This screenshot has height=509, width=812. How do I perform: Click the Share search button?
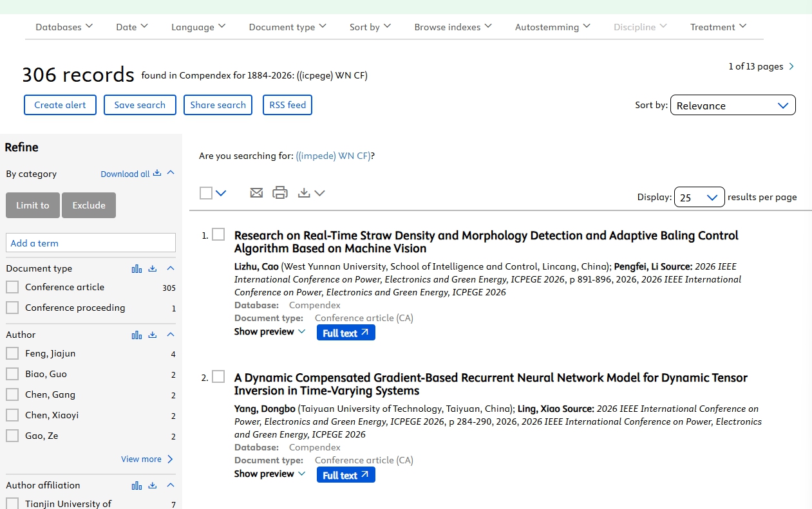[218, 105]
